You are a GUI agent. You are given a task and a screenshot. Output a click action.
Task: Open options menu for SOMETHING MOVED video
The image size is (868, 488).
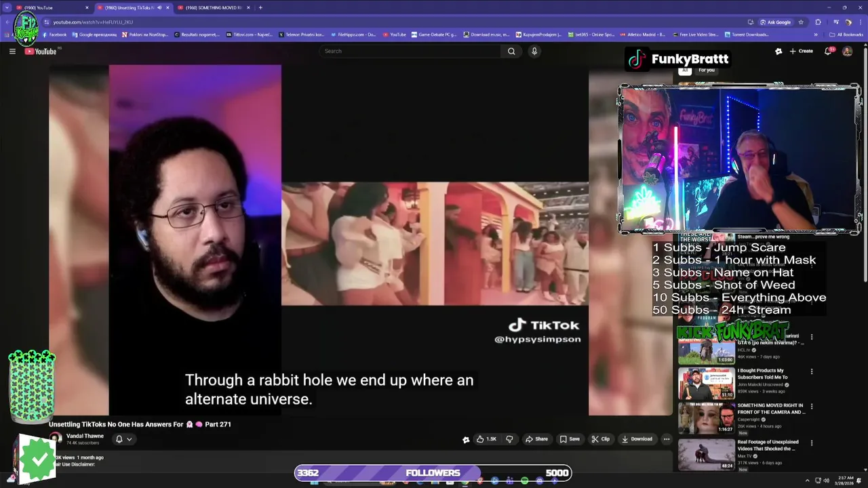click(812, 407)
